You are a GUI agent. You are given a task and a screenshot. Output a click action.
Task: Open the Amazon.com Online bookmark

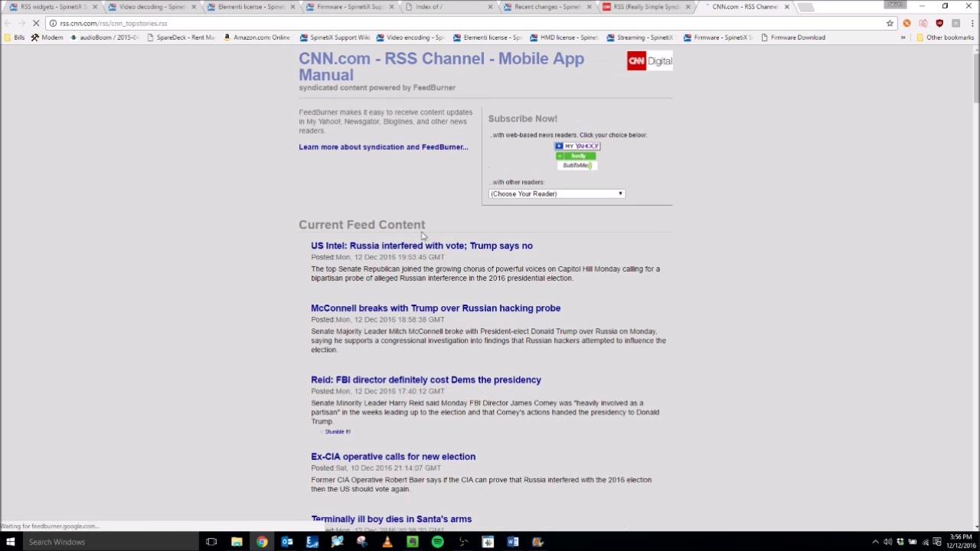point(256,37)
